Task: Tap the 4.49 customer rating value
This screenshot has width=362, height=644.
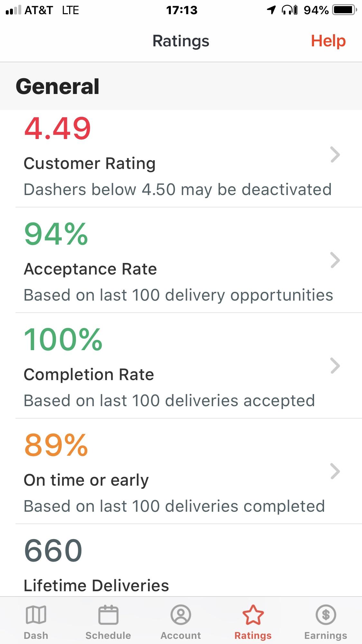Action: (58, 128)
